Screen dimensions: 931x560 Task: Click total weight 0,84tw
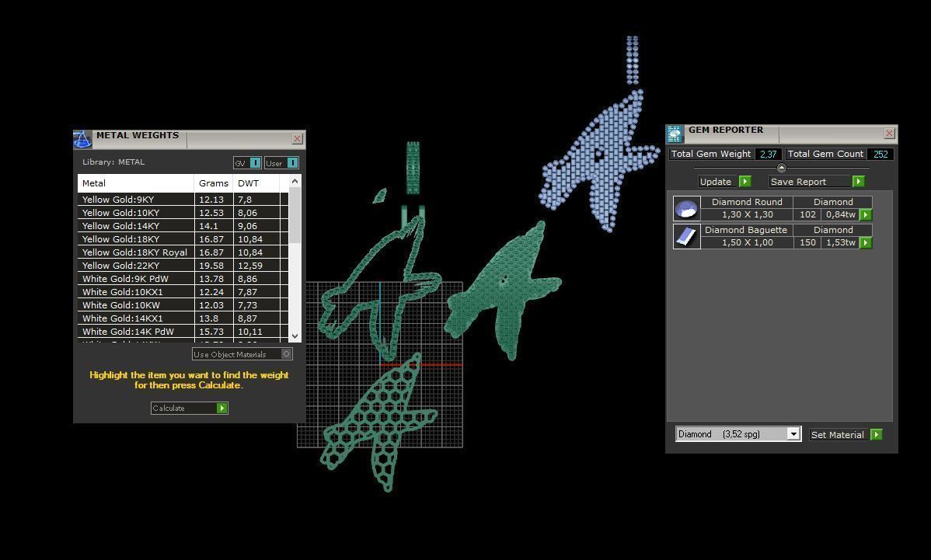point(841,214)
